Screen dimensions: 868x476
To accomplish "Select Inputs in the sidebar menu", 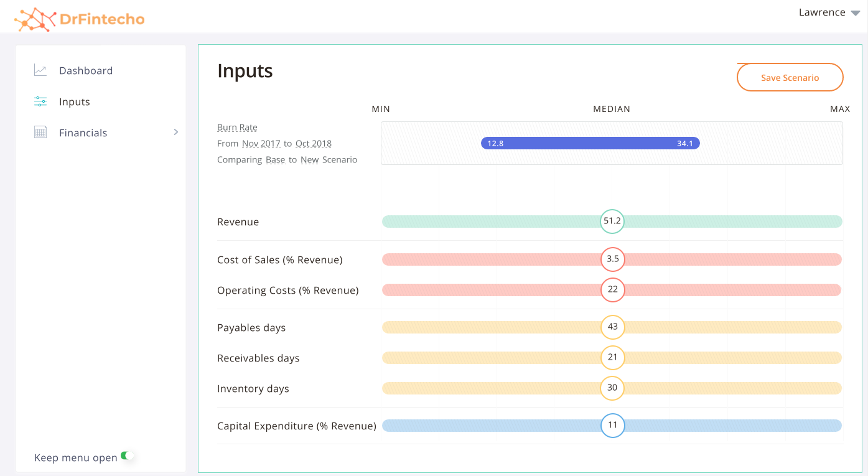I will coord(75,101).
